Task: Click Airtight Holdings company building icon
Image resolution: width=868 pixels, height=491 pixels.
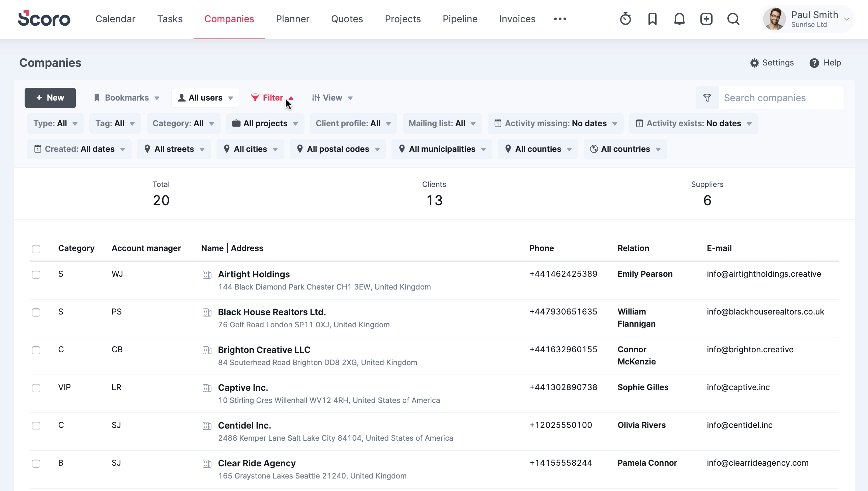Action: pyautogui.click(x=207, y=275)
